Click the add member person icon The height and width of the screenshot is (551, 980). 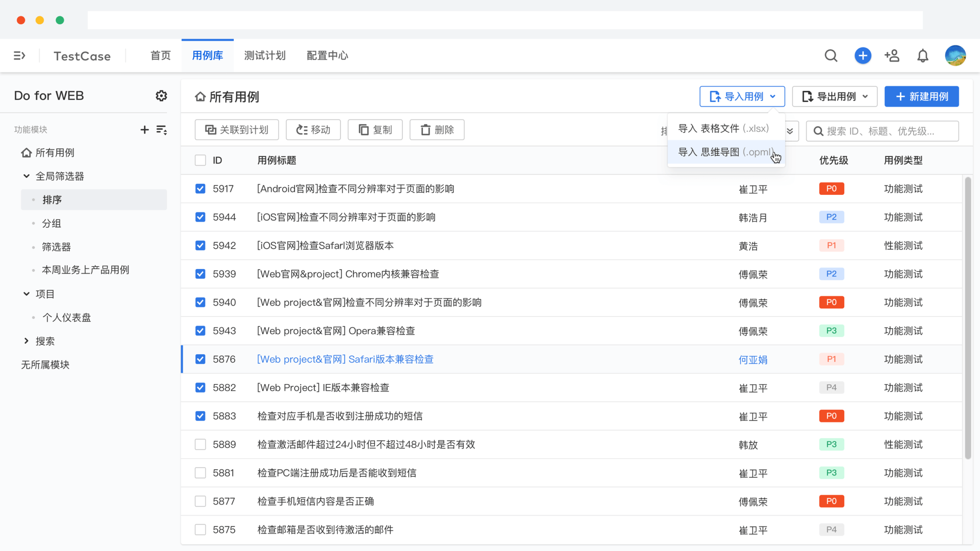(892, 56)
